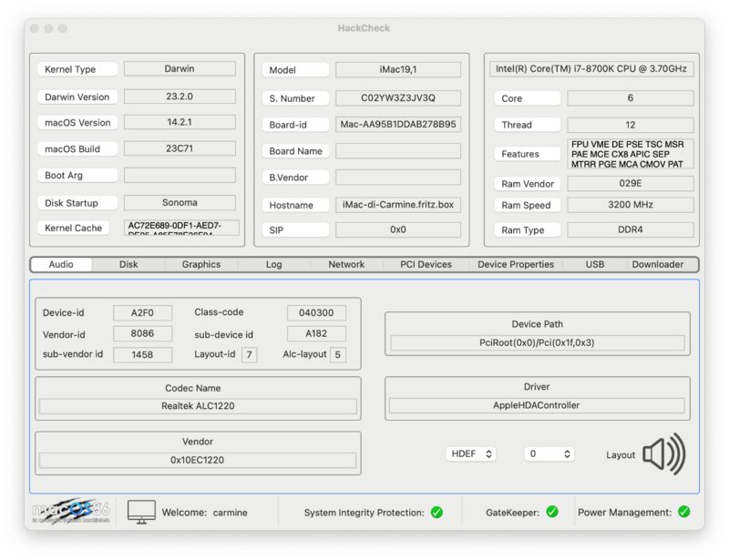Click the Boot Arg empty field
Screen dimensions: 729x560
click(x=180, y=175)
